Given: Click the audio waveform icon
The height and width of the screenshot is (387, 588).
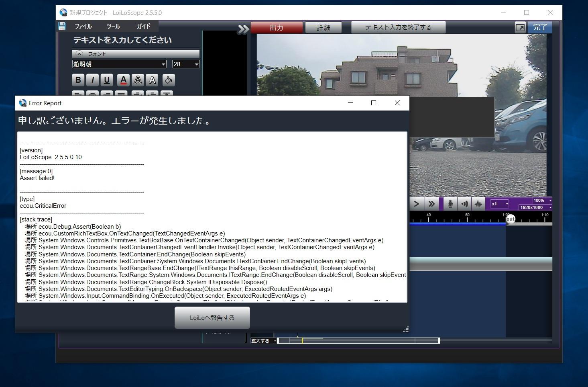Looking at the screenshot, I should click(x=478, y=204).
